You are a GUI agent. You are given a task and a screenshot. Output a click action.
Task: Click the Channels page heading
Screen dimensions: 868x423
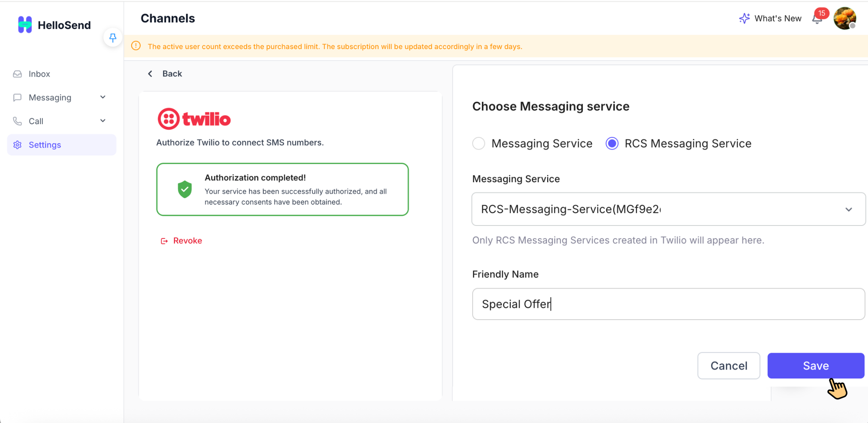click(168, 18)
